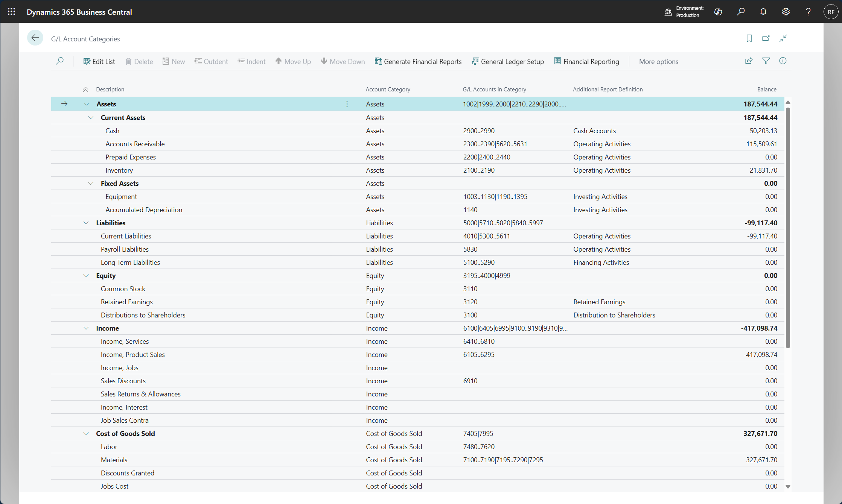842x504 pixels.
Task: Click the vertical scrollbar thumb
Action: pyautogui.click(x=788, y=228)
